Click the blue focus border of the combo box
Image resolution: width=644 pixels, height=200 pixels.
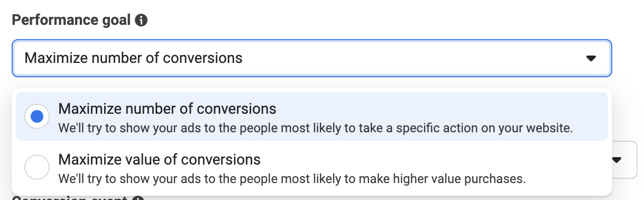tap(312, 40)
